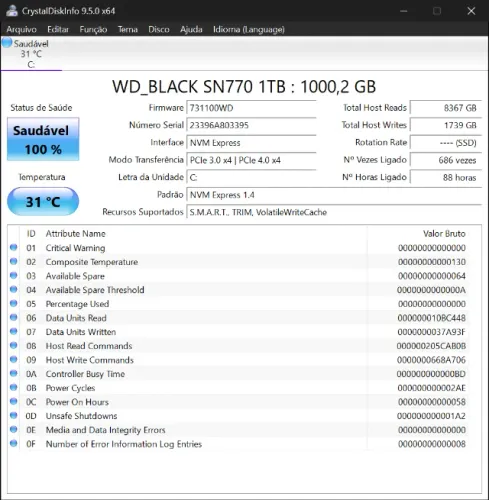Viewport: 489px width, 500px height.
Task: Click the Rotation Rate value (SSD)
Action: point(446,143)
